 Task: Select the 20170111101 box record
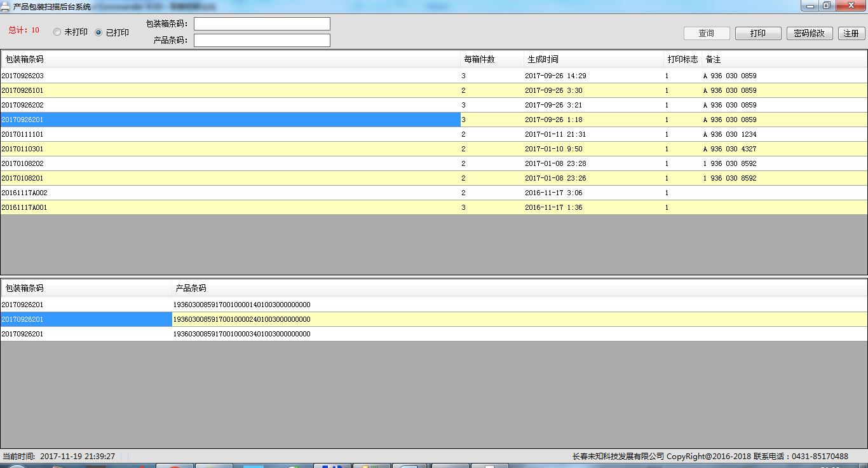point(23,135)
